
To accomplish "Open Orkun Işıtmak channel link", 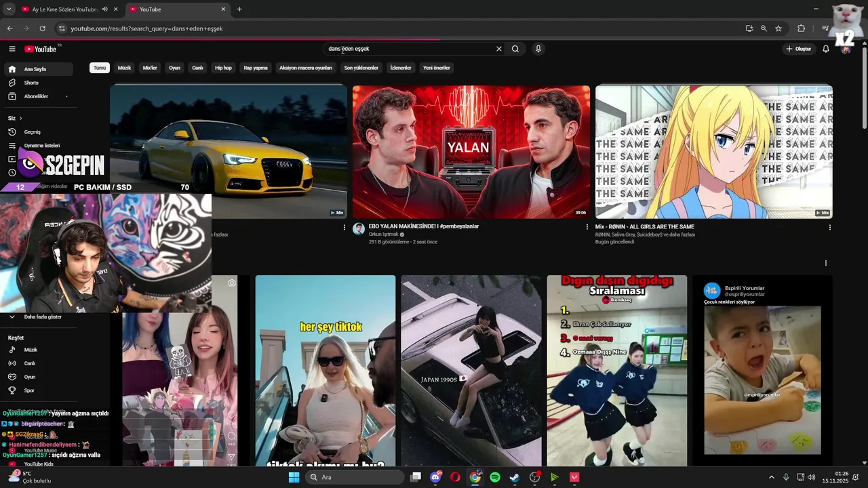I will 383,234.
